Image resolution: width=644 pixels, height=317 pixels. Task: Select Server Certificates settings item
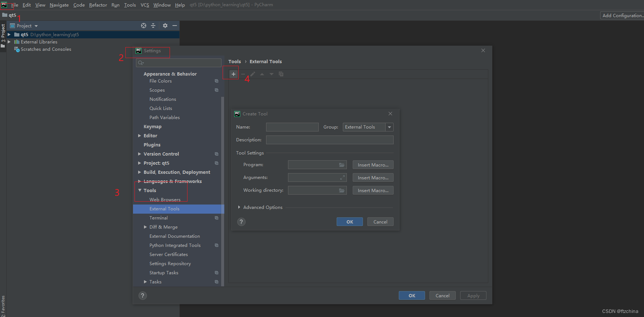[x=168, y=255]
